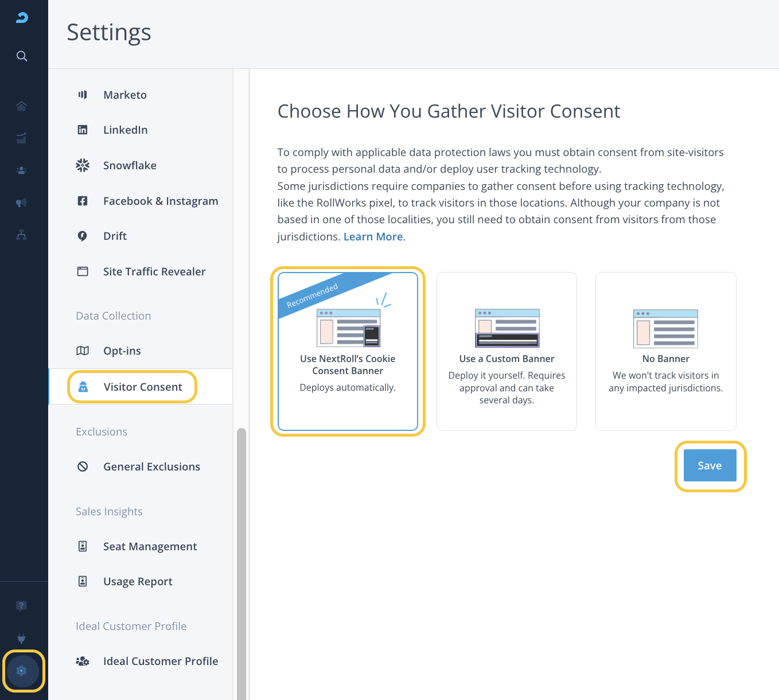
Task: Choose the Use a Custom Banner option
Action: pyautogui.click(x=507, y=351)
